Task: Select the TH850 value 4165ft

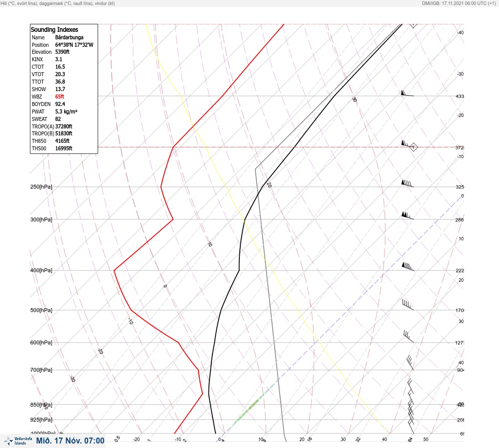Action: 62,141
